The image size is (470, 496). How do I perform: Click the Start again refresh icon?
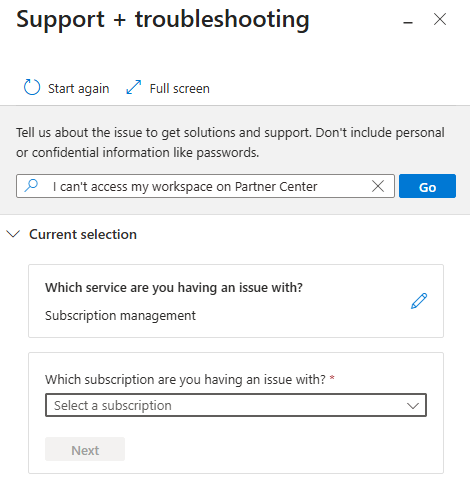point(32,87)
